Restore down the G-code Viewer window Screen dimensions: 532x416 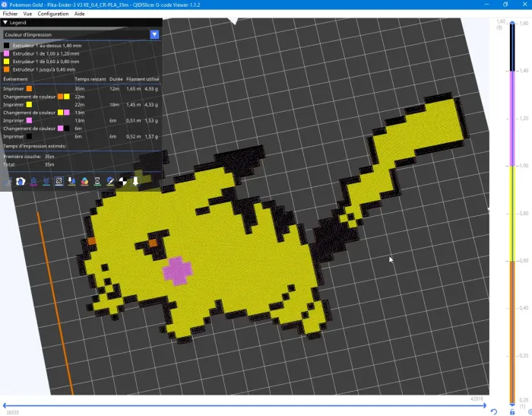tap(505, 5)
